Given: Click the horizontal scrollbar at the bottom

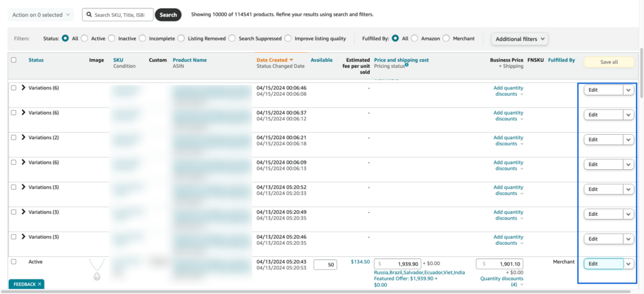Looking at the screenshot, I should 316,291.
